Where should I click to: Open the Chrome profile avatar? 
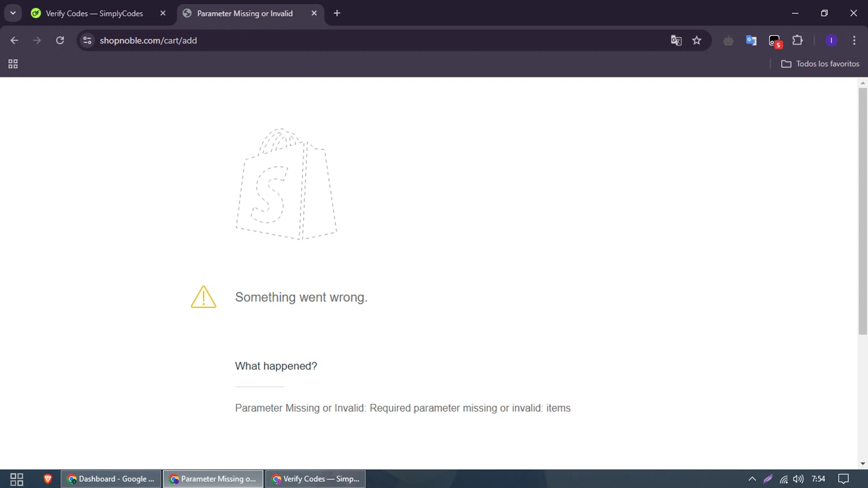pos(831,41)
